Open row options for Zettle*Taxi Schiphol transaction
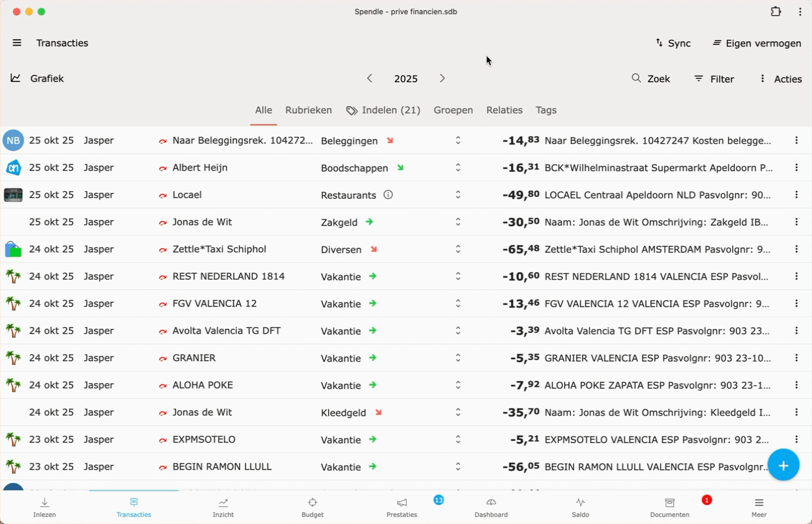This screenshot has width=812, height=524. click(x=796, y=249)
